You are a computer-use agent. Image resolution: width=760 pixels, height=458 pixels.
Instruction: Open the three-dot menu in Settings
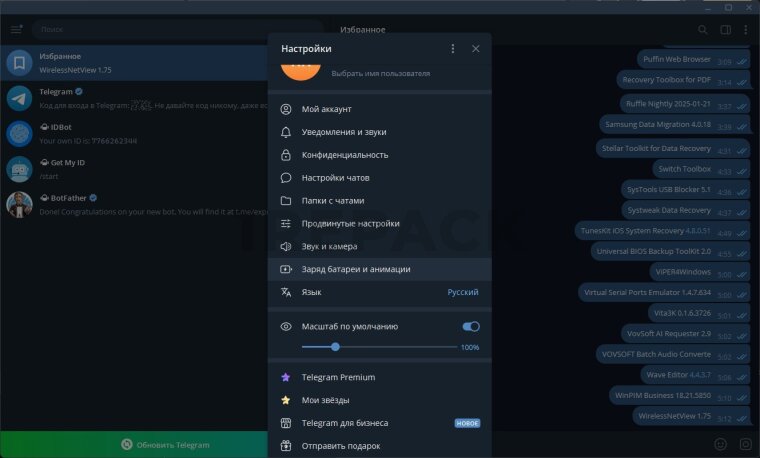click(452, 48)
